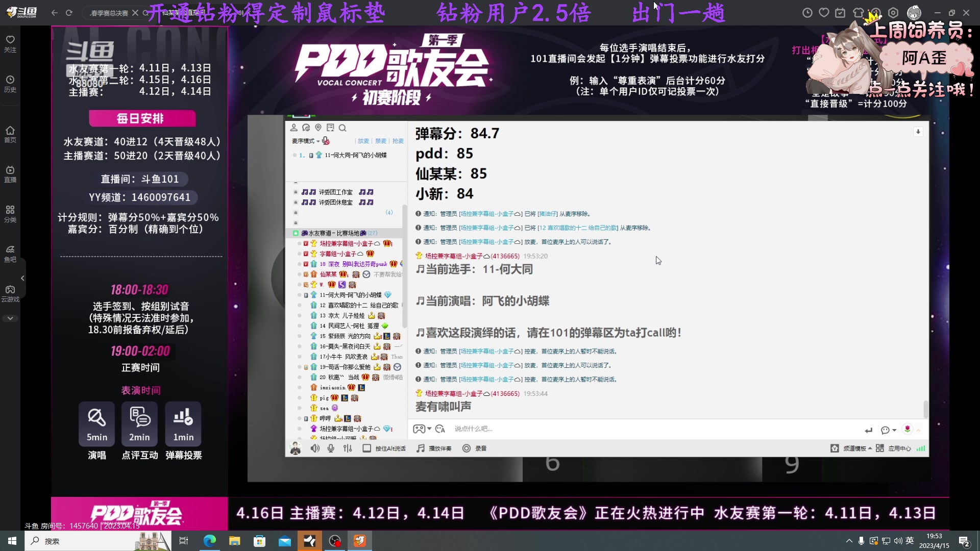980x551 pixels.
Task: Open settings hexagon icon in title bar
Action: [x=893, y=13]
